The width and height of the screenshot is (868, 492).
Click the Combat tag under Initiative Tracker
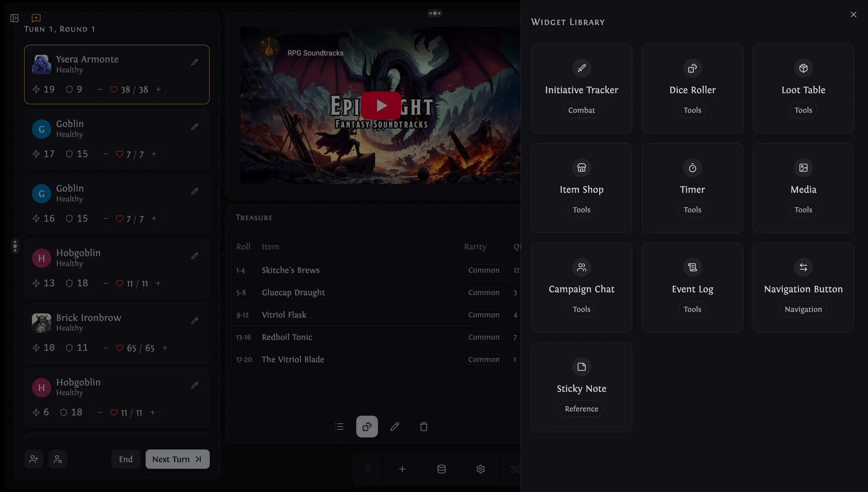click(582, 110)
